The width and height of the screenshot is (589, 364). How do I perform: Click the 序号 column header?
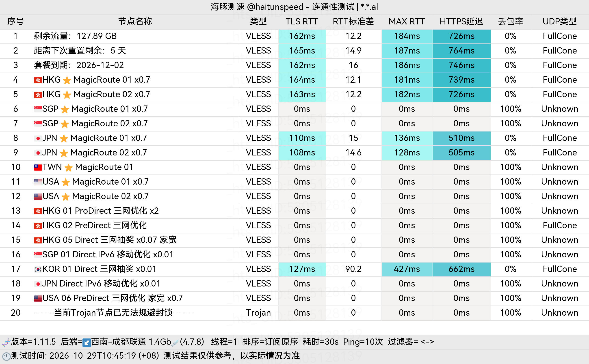pos(16,22)
